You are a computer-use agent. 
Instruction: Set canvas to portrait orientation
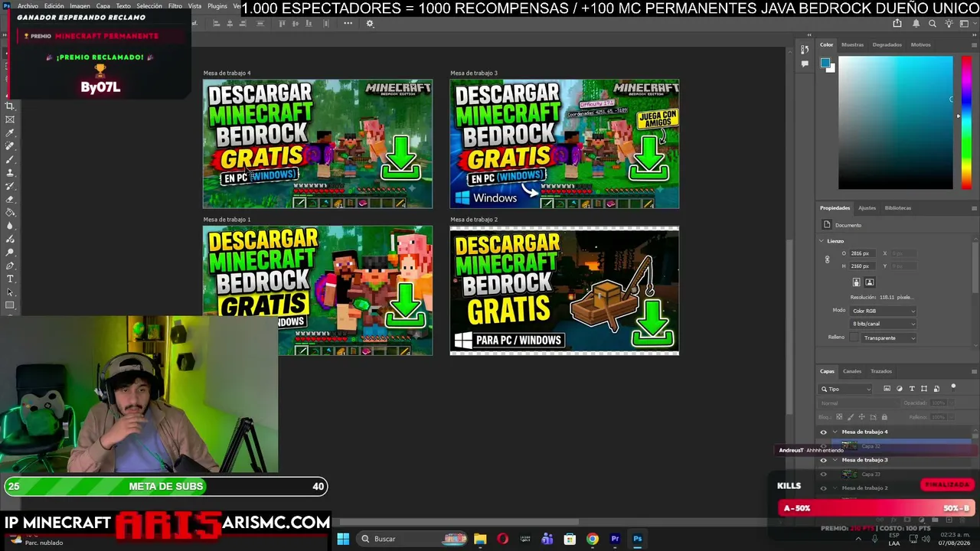pos(857,282)
